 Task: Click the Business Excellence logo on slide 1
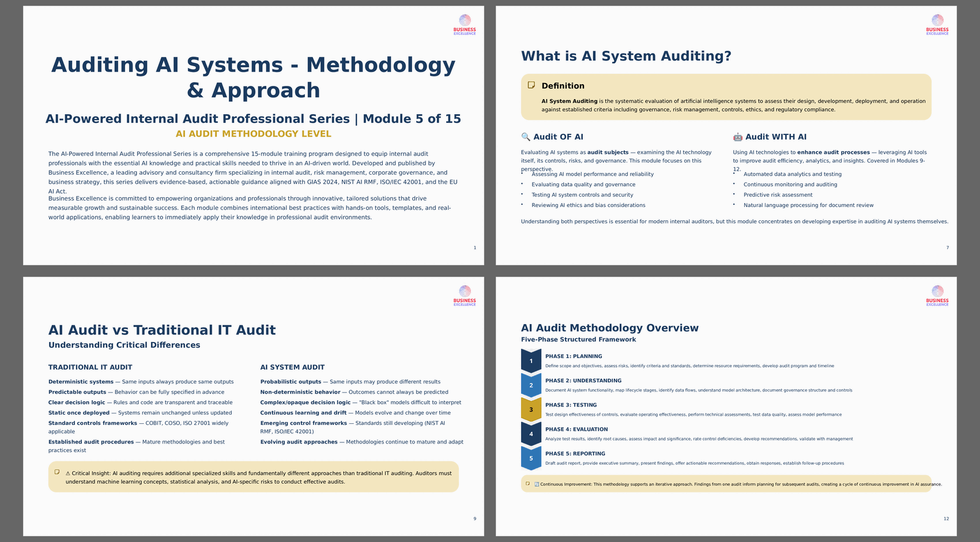coord(465,25)
